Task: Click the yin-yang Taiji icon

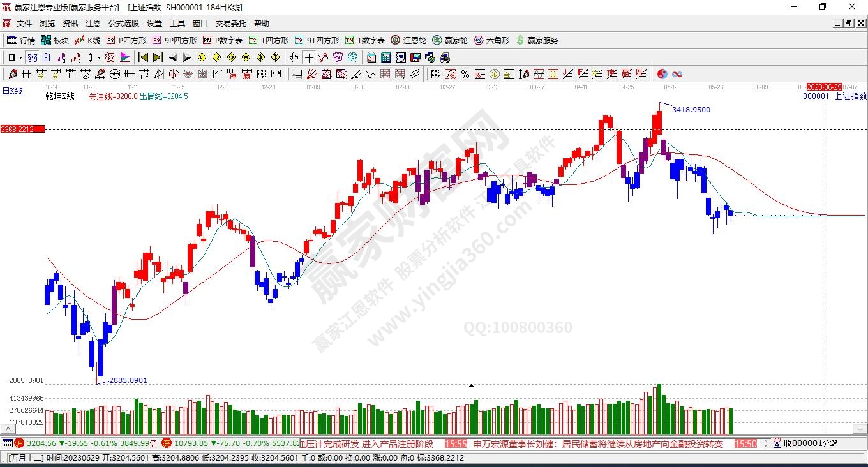Action: tap(662, 74)
